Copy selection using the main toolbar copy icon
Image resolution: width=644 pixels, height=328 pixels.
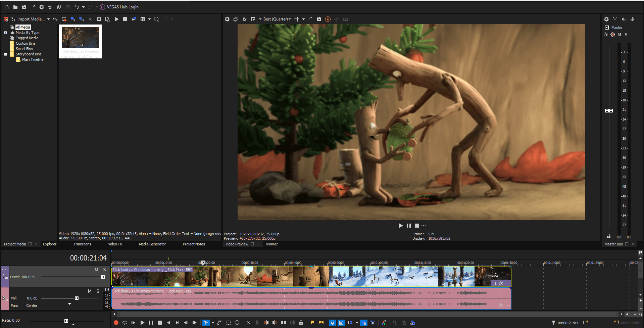coord(59,7)
